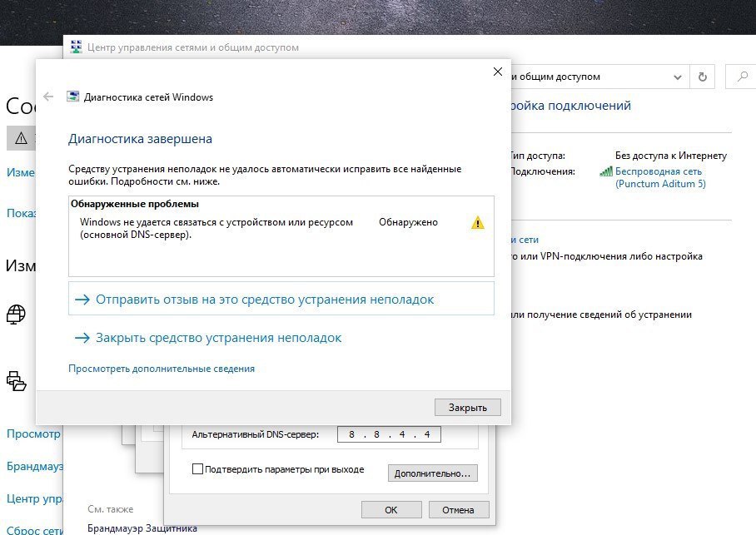Cancel the IPv4 properties dialog with Отмена
The height and width of the screenshot is (535, 756).
click(458, 509)
